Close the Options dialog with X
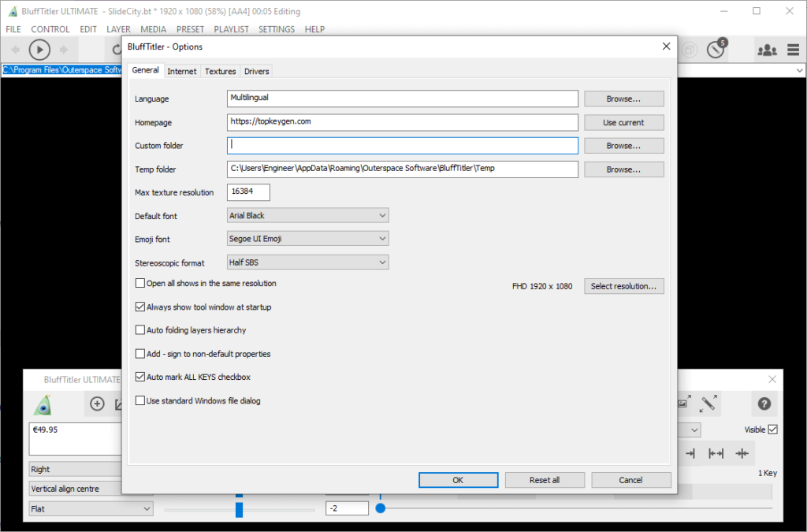Image resolution: width=807 pixels, height=532 pixels. click(666, 47)
